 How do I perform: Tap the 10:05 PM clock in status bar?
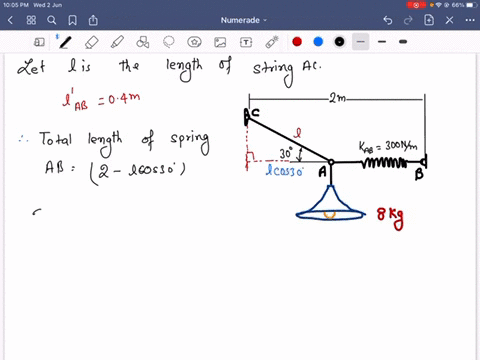coord(16,5)
